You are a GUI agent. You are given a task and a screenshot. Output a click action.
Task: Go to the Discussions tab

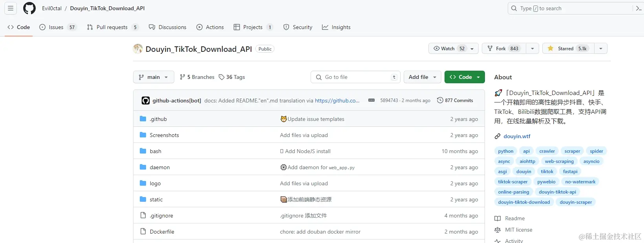[x=168, y=27]
